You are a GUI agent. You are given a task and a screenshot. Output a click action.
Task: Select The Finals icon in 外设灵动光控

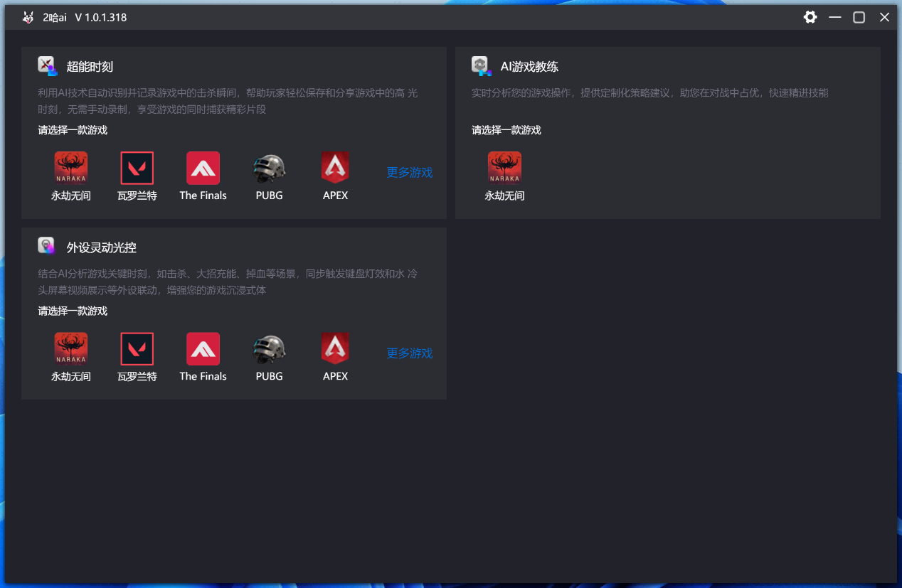[203, 349]
